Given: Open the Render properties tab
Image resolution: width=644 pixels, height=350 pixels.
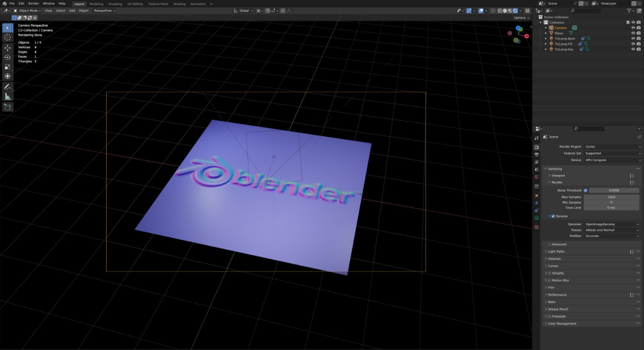Looking at the screenshot, I should (x=537, y=147).
